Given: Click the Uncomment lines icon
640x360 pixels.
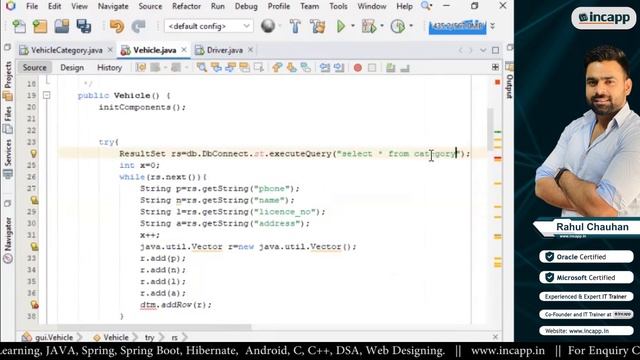Looking at the screenshot, I should pyautogui.click(x=404, y=68).
